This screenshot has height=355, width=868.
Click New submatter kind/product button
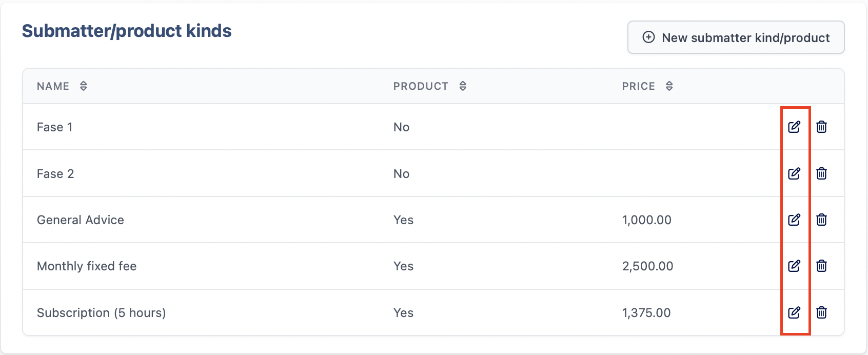tap(736, 37)
